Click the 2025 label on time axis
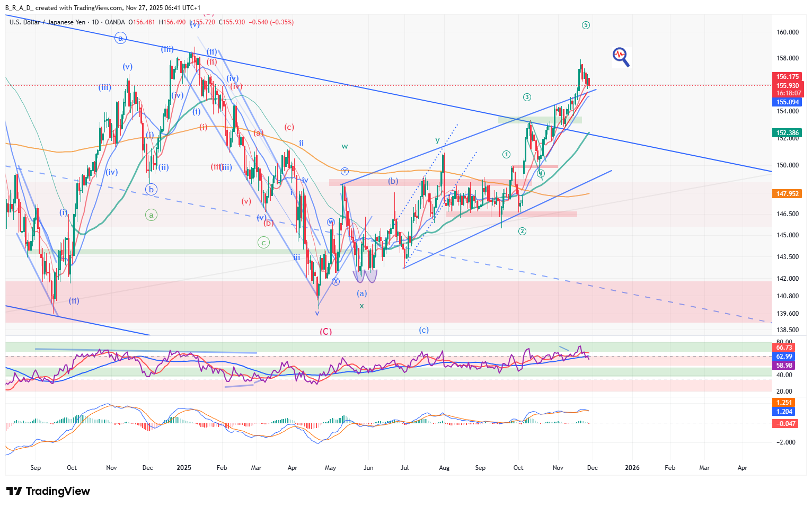 pyautogui.click(x=184, y=468)
